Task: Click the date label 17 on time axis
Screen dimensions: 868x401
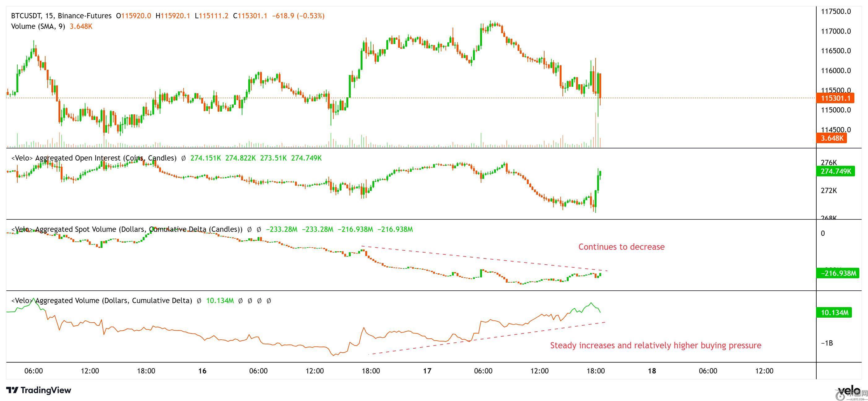Action: [427, 371]
